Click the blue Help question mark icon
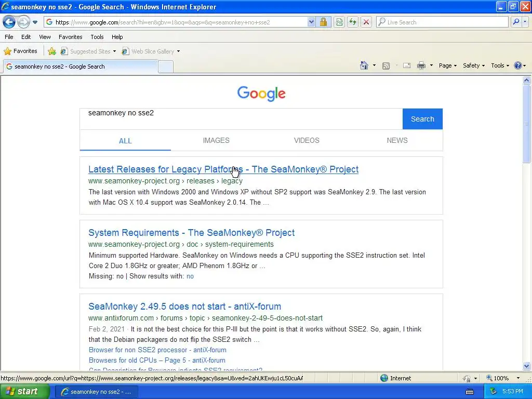Viewport: 532px width, 399px height. pyautogui.click(x=518, y=65)
